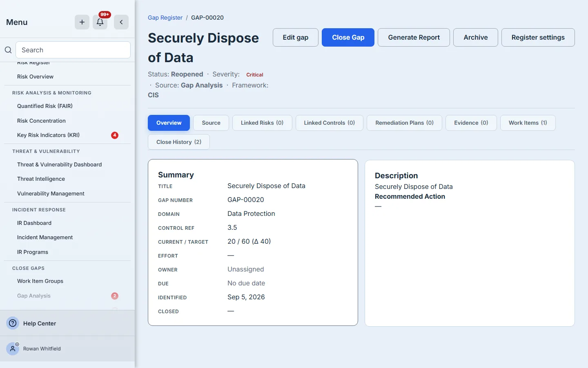
Task: Switch to the Source tab
Action: pyautogui.click(x=211, y=123)
